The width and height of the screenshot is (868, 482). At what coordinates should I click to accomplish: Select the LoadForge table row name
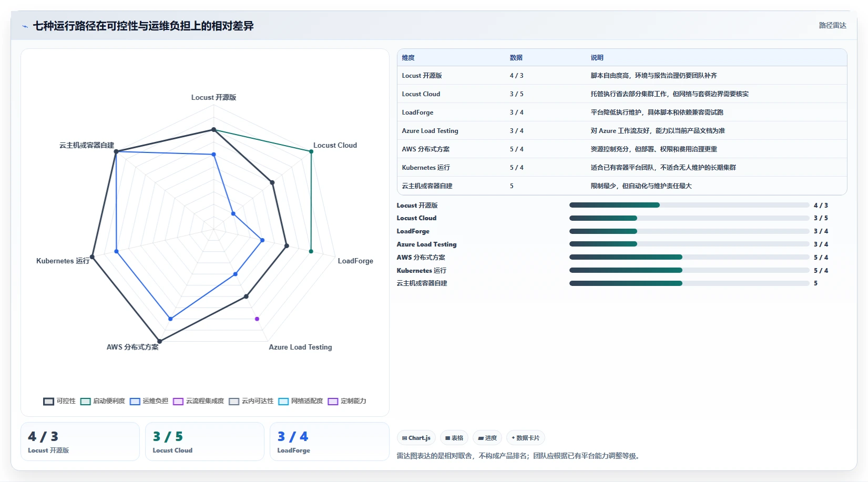(417, 112)
